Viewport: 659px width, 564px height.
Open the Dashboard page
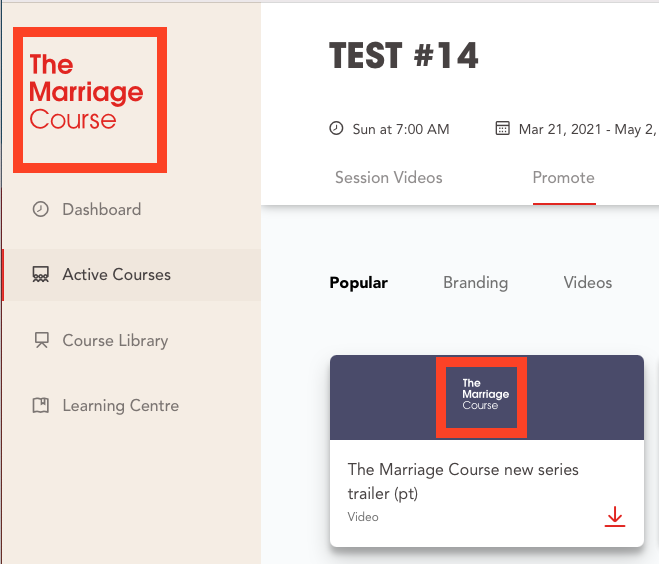coord(102,209)
